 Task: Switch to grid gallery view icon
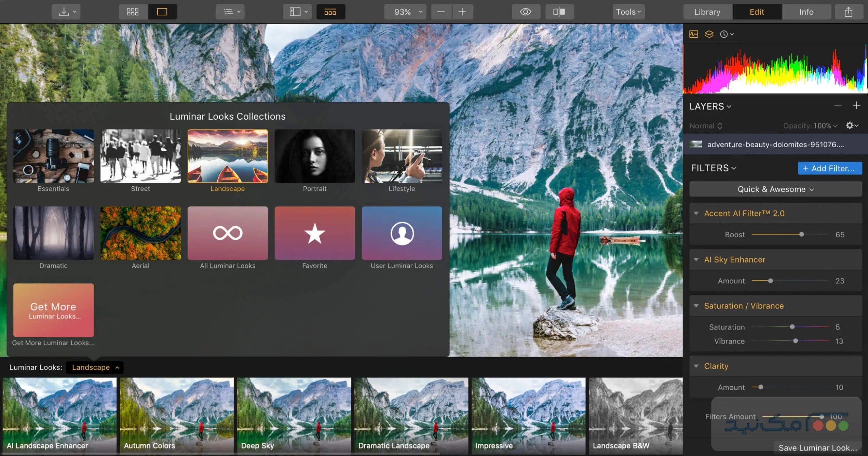(x=133, y=11)
